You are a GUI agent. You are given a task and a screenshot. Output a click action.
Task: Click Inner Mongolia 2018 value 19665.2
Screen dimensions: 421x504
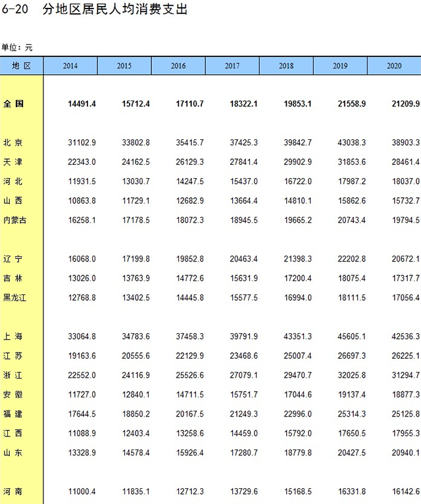[x=298, y=220]
